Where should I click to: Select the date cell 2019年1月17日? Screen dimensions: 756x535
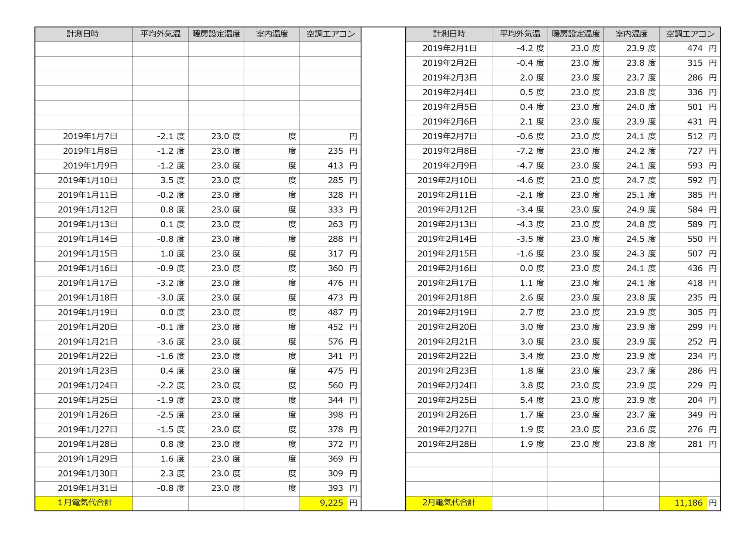pyautogui.click(x=84, y=283)
